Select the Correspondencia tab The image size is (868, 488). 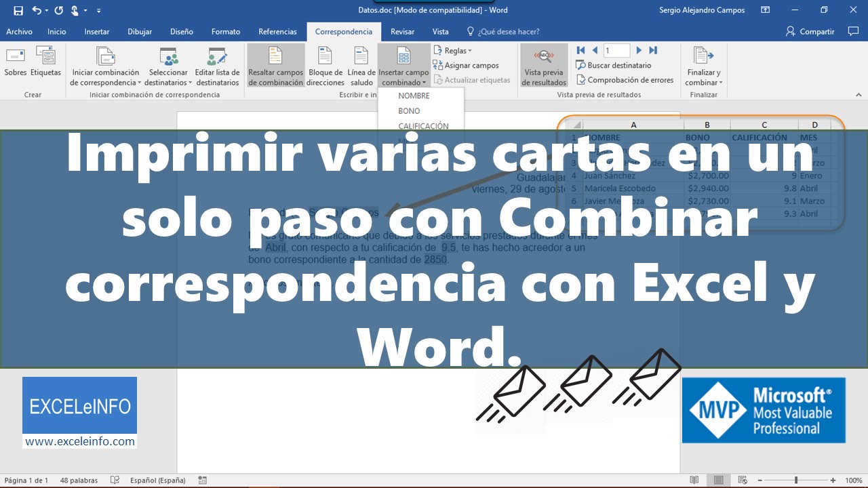tap(344, 31)
